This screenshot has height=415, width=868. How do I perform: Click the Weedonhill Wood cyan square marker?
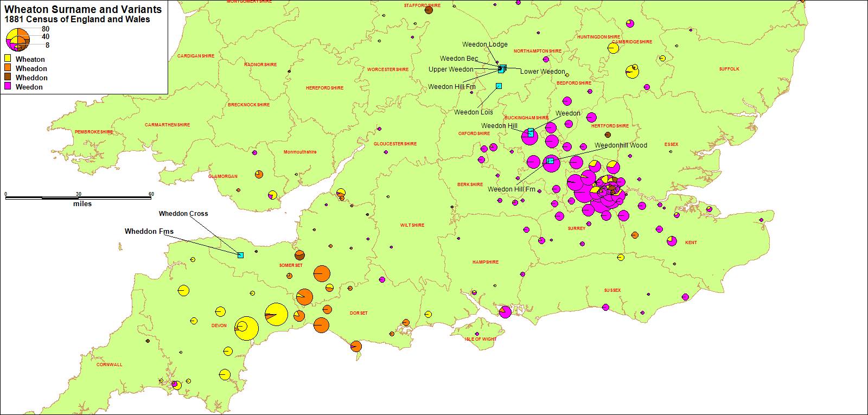pyautogui.click(x=551, y=161)
